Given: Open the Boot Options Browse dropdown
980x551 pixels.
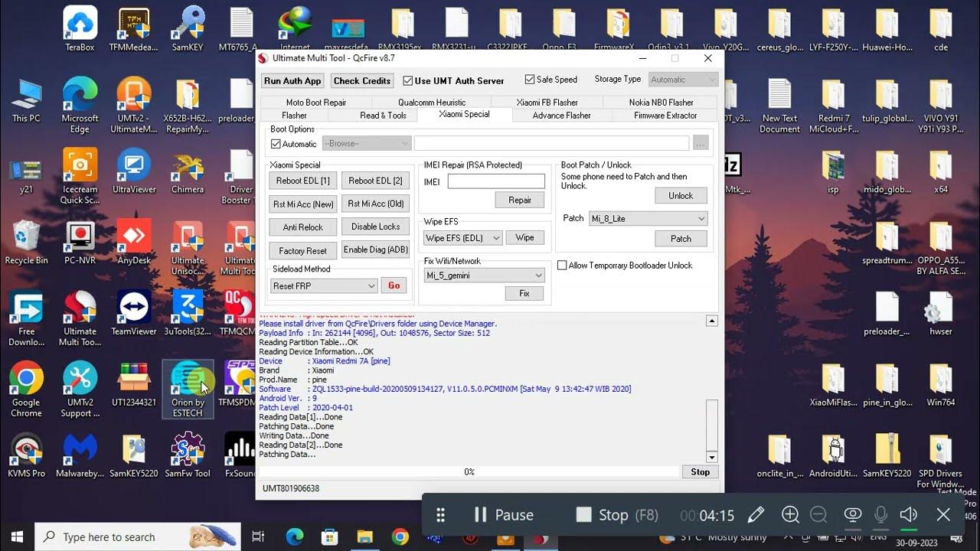Looking at the screenshot, I should 367,143.
